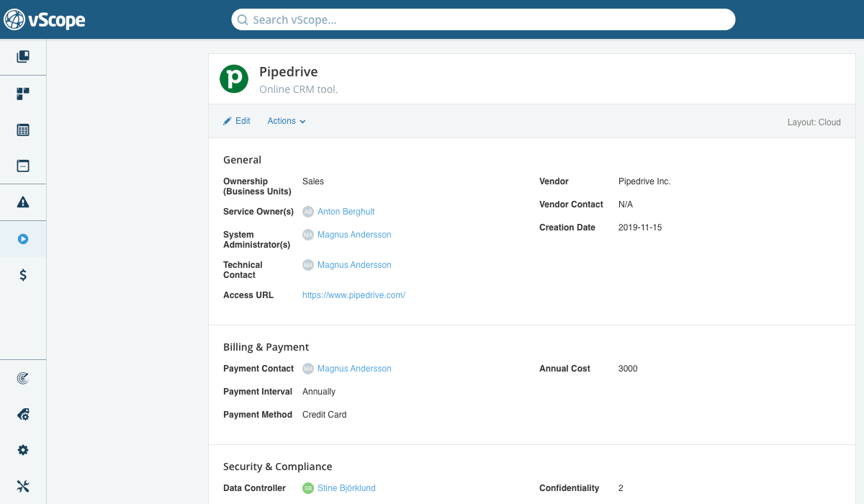Viewport: 864px width, 504px height.
Task: Focus the Search vScope field
Action: click(x=483, y=19)
